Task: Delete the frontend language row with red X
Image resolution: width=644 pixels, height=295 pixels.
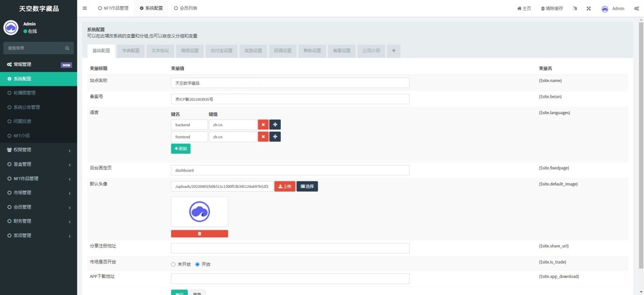Action: tap(263, 137)
